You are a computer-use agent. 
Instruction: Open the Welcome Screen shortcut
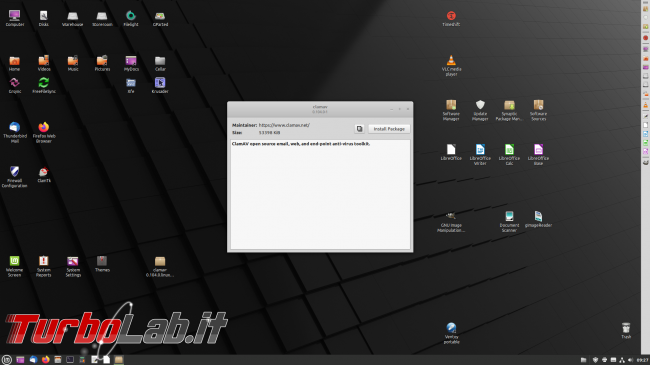(x=15, y=266)
